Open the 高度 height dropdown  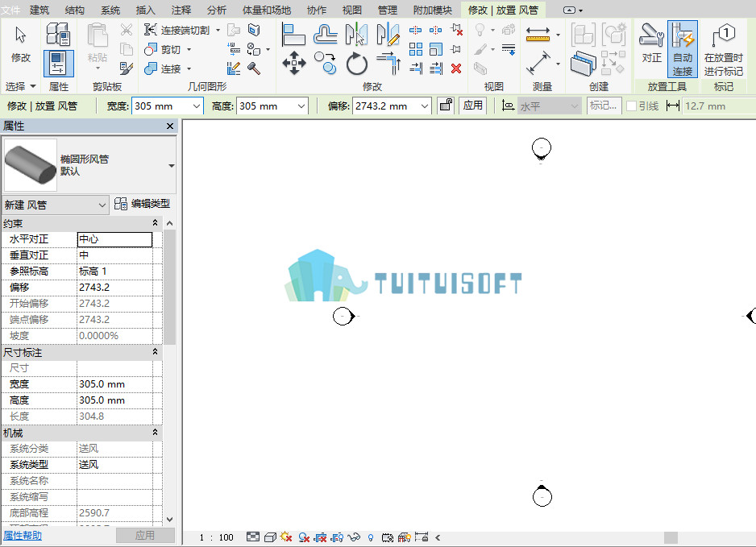point(301,106)
